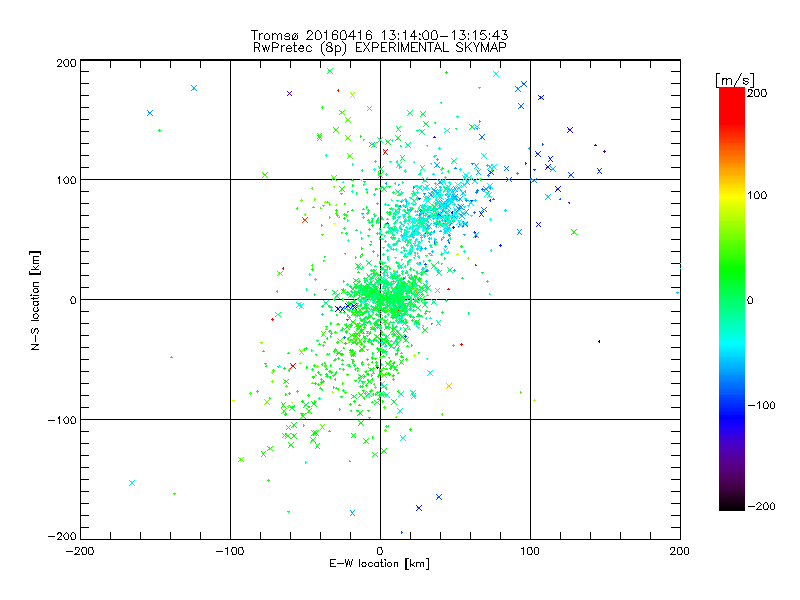800x600 pixels.
Task: Click the purple X marker near -60,172
Action: (x=289, y=93)
